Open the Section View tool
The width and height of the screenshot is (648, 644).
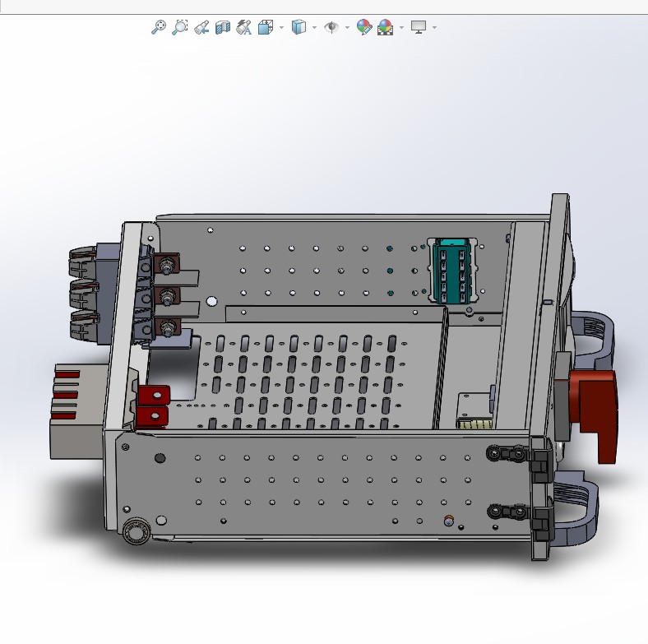(223, 27)
